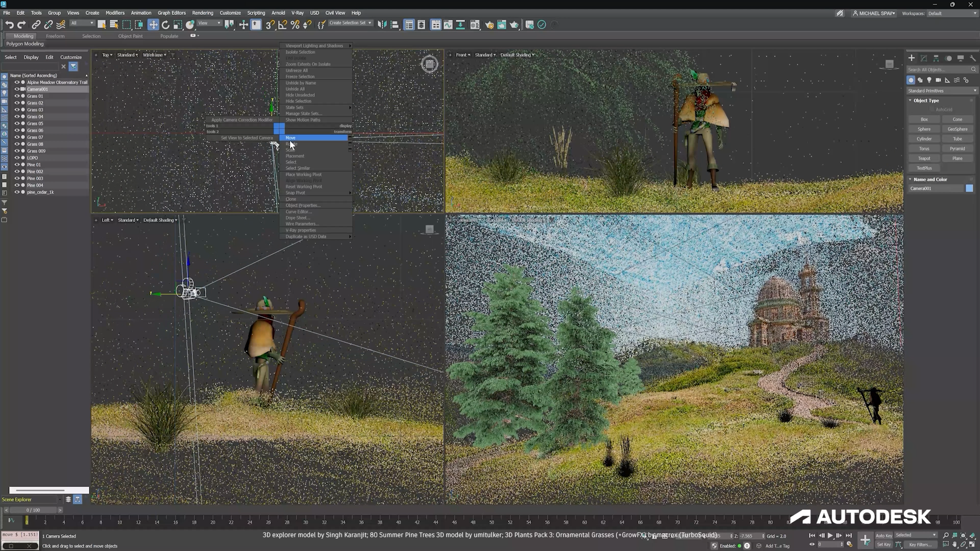Toggle Set Key animation mode

pos(884,545)
